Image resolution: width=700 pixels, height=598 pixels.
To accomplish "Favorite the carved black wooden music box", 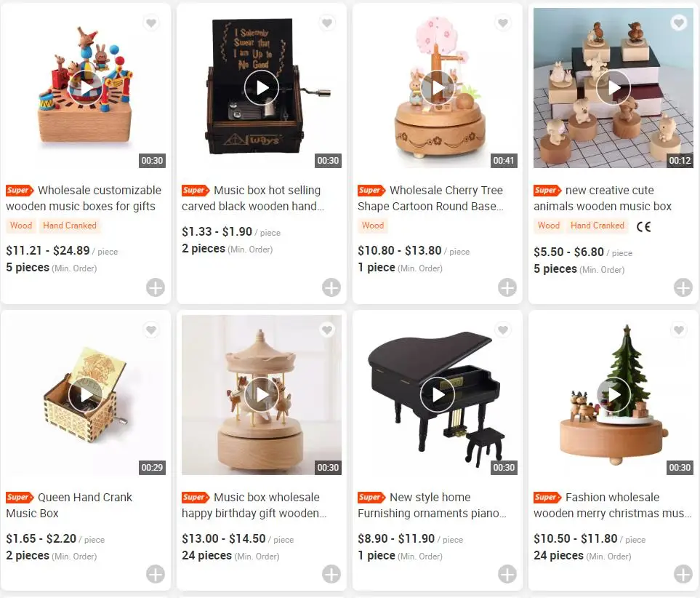I will (x=327, y=23).
